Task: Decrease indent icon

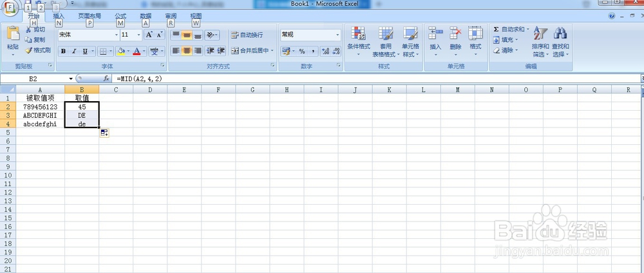Action: tap(211, 51)
